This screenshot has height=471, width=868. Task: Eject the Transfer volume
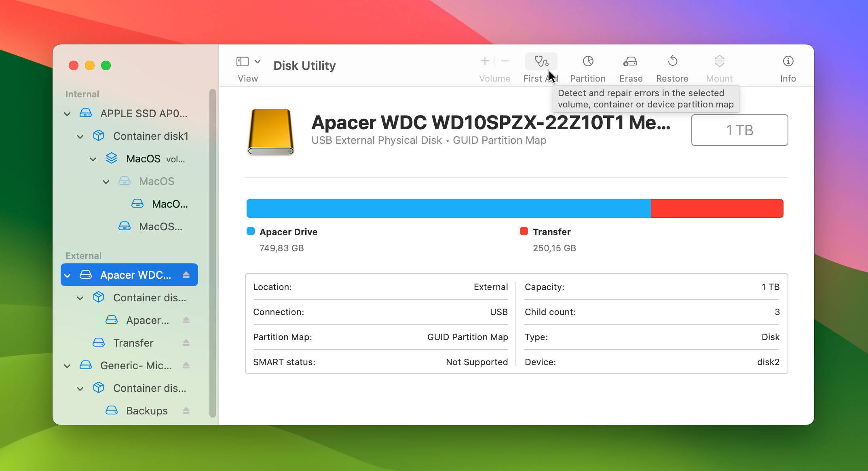click(186, 343)
